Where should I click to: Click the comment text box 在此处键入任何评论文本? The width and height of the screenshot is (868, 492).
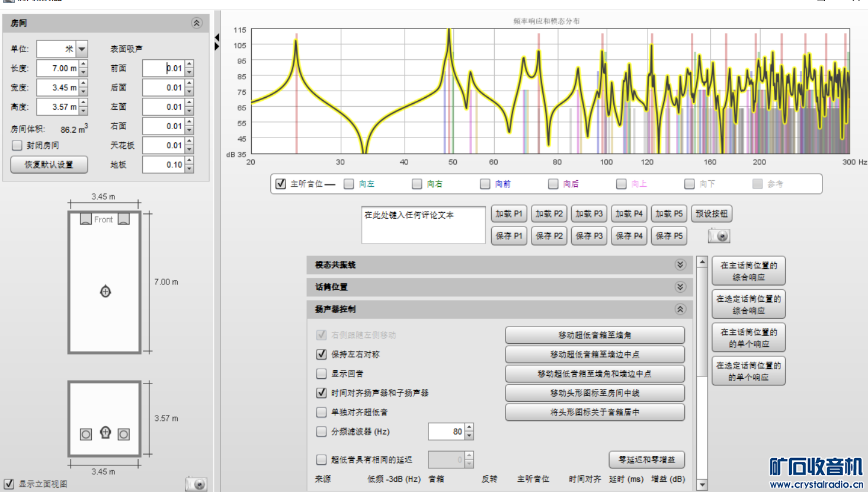(x=423, y=225)
